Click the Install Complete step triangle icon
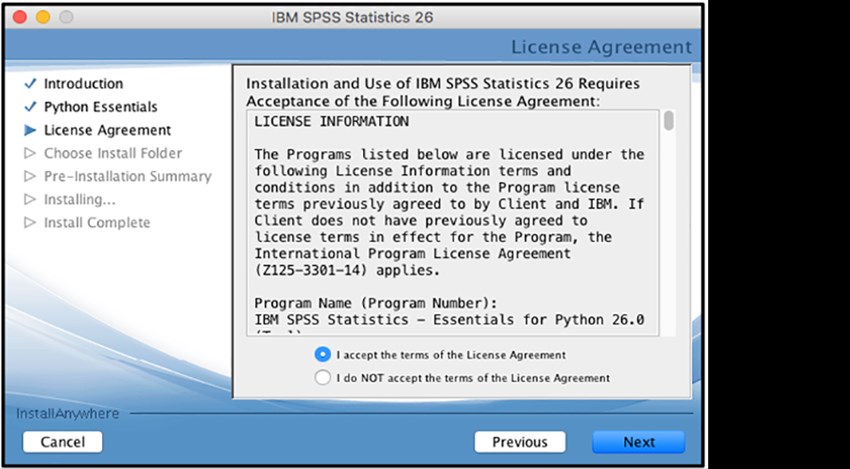850x469 pixels. click(x=30, y=223)
